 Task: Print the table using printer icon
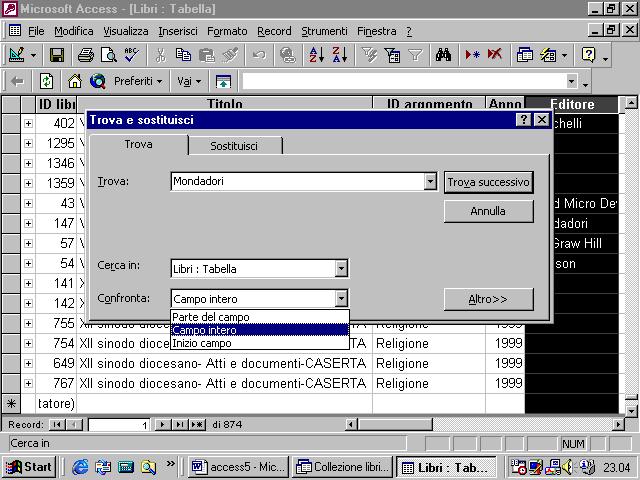click(x=86, y=55)
